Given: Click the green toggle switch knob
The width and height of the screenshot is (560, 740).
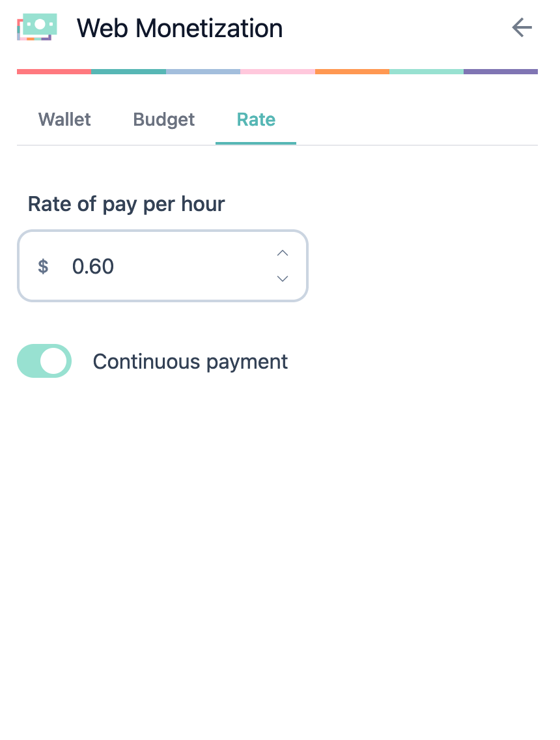Looking at the screenshot, I should [55, 361].
